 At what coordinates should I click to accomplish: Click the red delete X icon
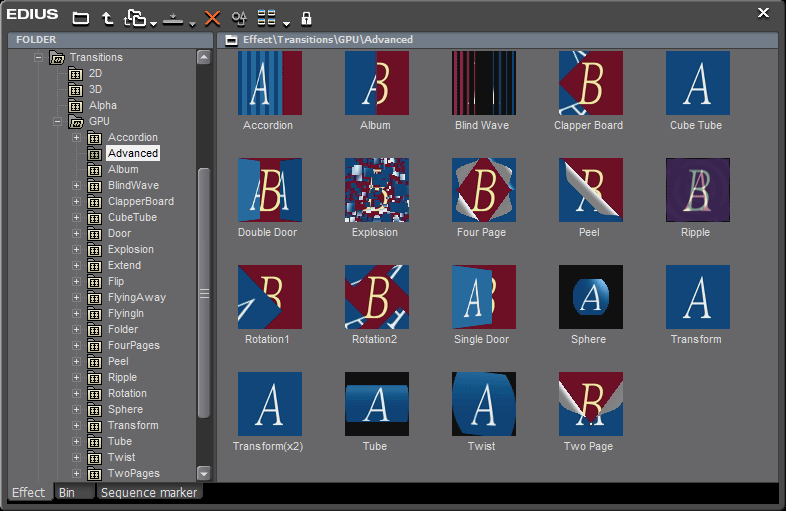point(212,18)
